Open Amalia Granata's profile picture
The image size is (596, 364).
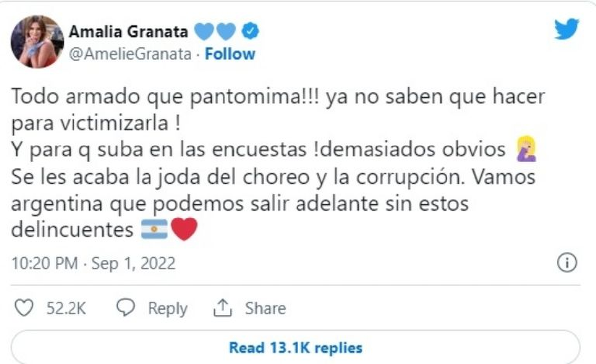[37, 41]
